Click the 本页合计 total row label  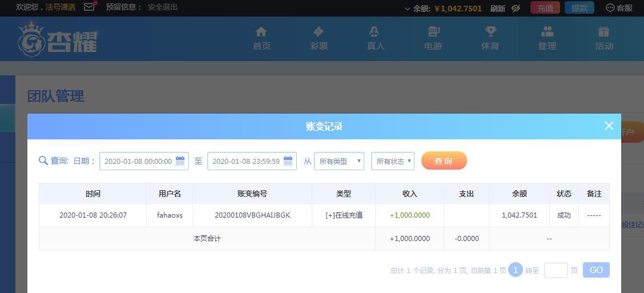tap(207, 238)
